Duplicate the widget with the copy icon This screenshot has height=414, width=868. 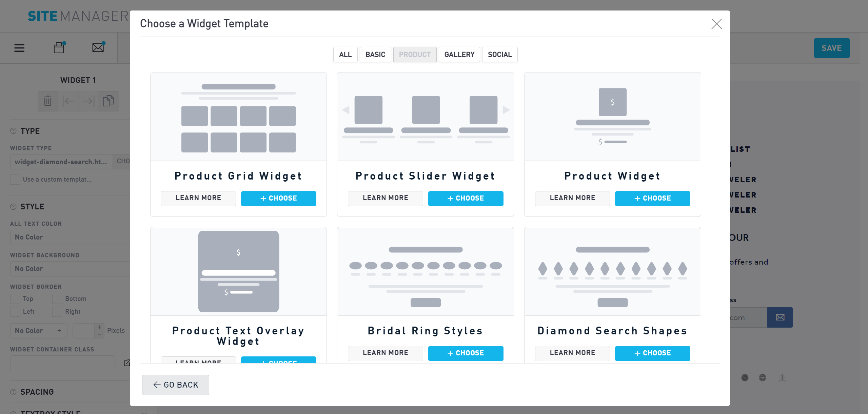click(x=108, y=101)
